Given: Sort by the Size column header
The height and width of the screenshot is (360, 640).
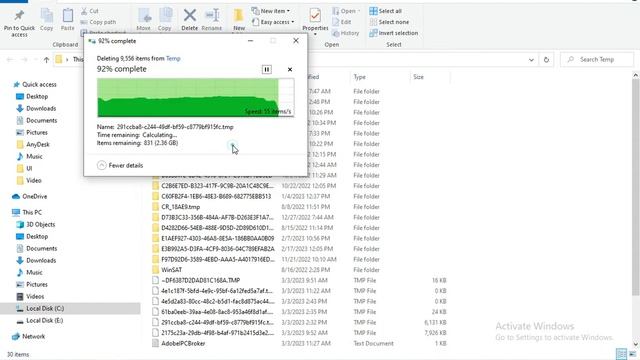Looking at the screenshot, I should point(418,77).
